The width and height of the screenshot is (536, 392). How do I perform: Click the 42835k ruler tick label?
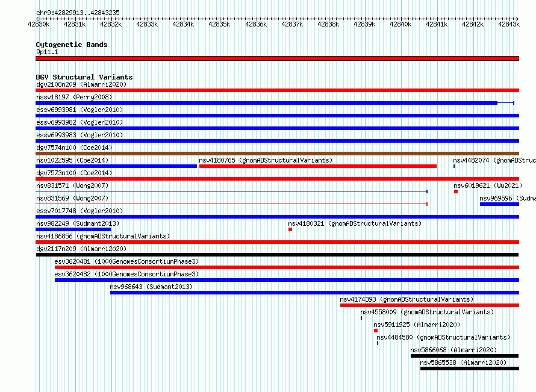pos(219,24)
